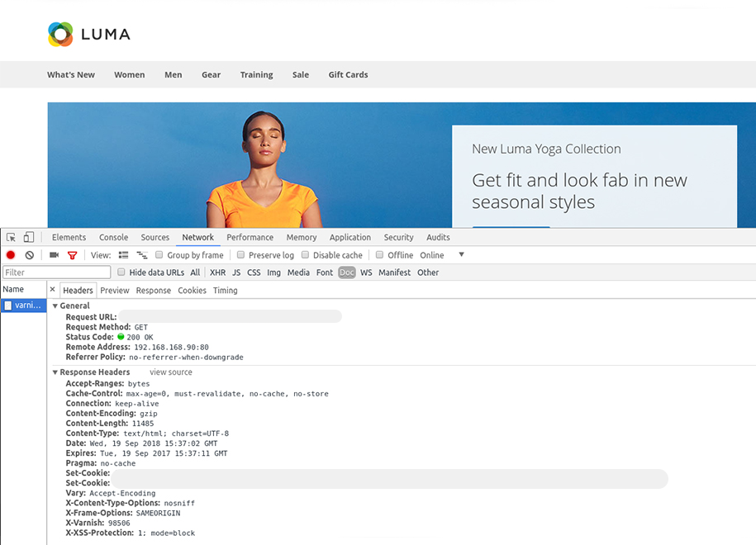Screen dimensions: 756x545
Task: Enable Hide data URLs filtering
Action: click(x=121, y=272)
